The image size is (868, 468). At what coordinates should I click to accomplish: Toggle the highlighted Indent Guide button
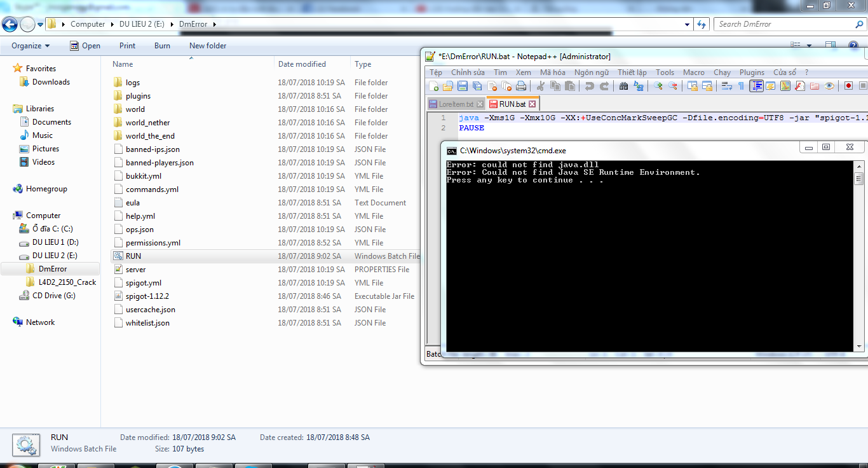pyautogui.click(x=756, y=86)
